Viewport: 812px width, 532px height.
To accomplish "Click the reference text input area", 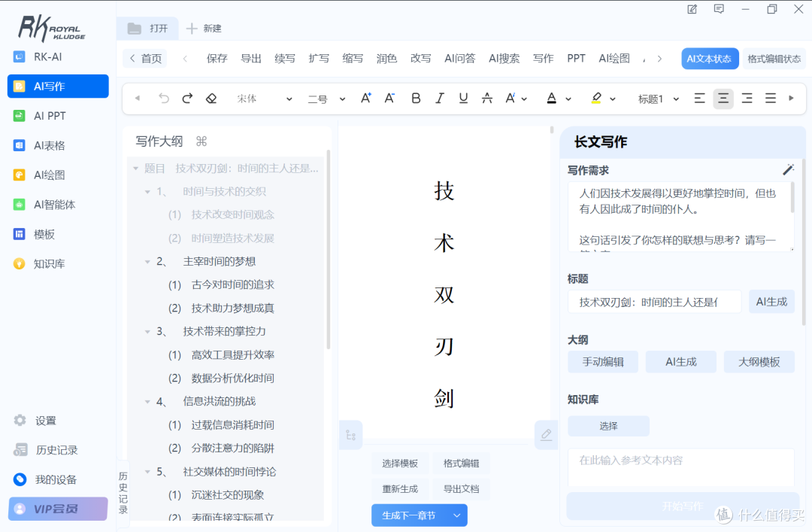I will [x=681, y=468].
